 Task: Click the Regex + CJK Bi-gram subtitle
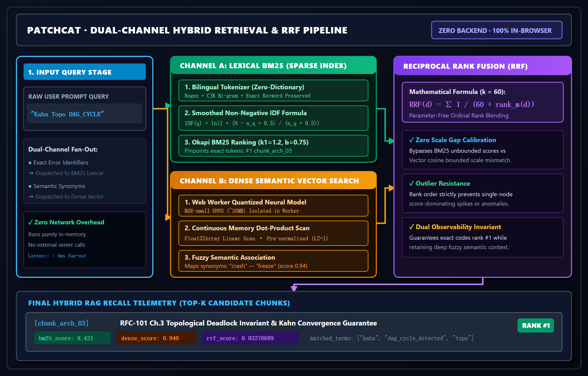point(247,96)
